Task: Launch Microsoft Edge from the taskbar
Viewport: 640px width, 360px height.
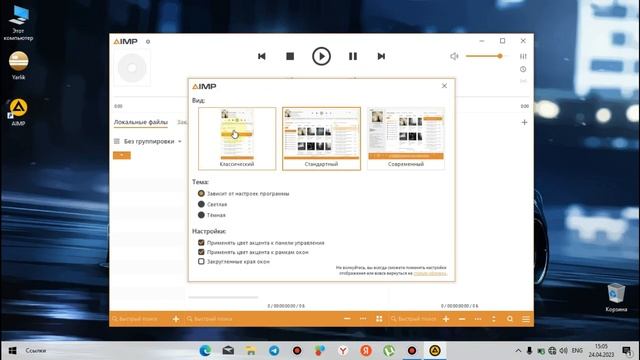Action: pos(205,351)
